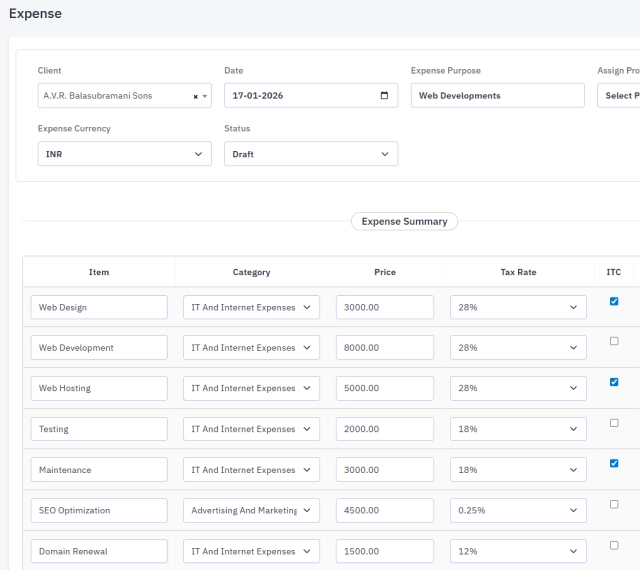Open the Expense Currency INR dropdown
The height and width of the screenshot is (570, 640).
click(x=124, y=154)
